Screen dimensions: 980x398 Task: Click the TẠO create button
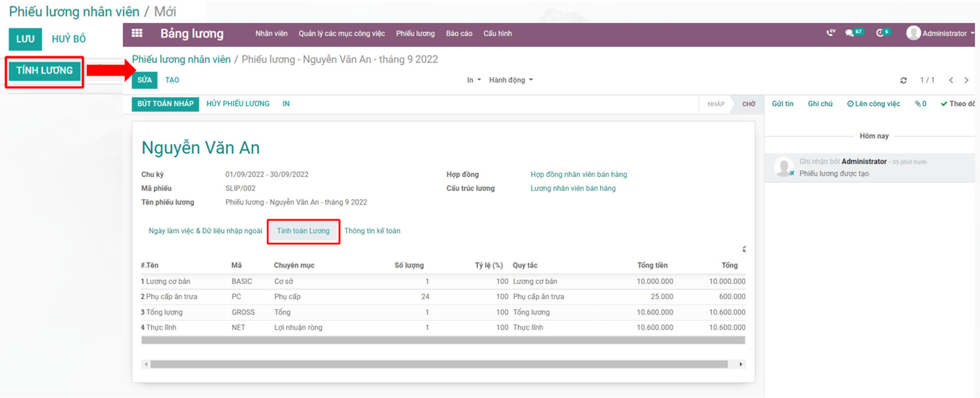coord(172,80)
